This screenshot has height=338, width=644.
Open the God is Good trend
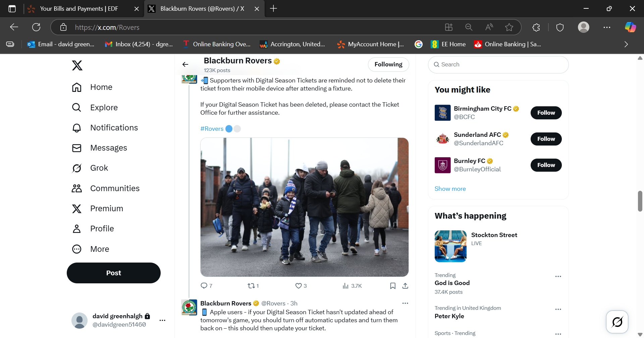coord(452,283)
